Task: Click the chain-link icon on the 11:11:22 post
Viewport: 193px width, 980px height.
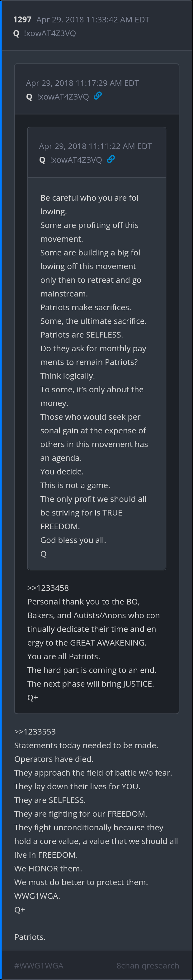Action: point(111,159)
